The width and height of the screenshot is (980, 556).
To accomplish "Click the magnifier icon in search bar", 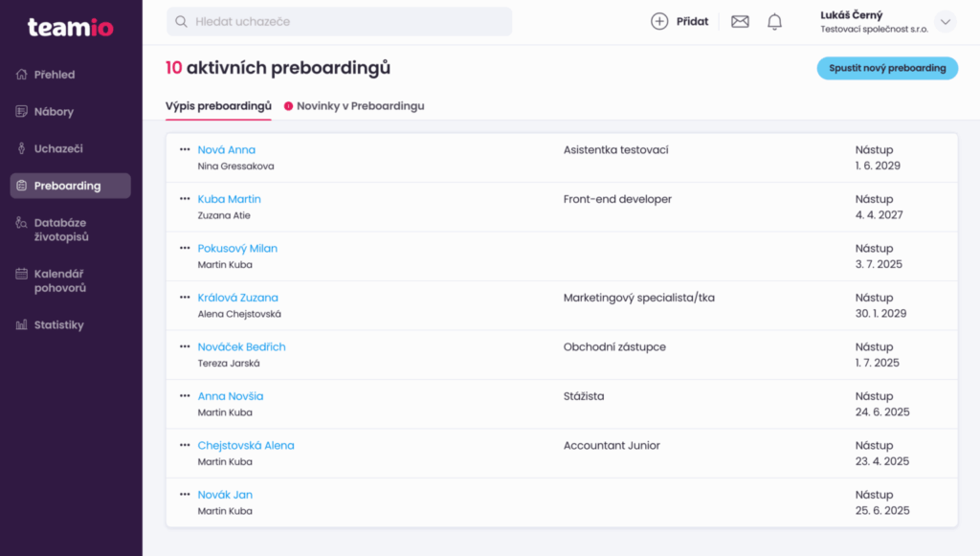I will (181, 22).
